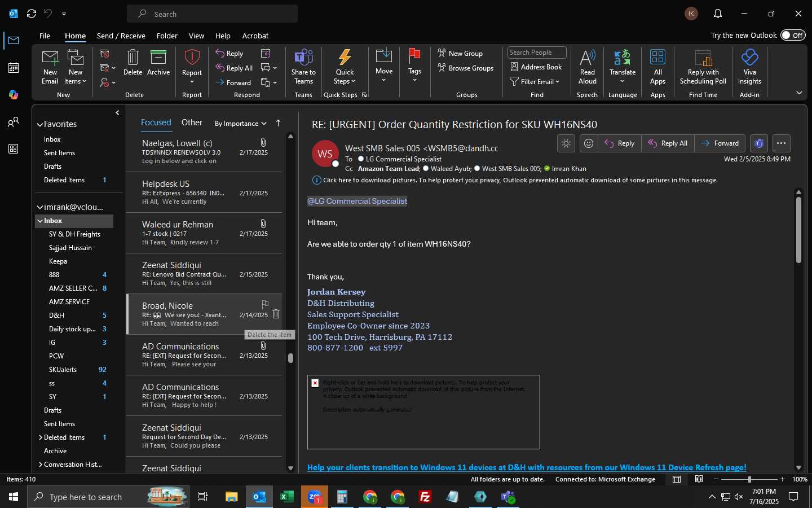Viewport: 812px width, 508px height.
Task: Click the smiley reaction icon in message header
Action: (x=588, y=143)
